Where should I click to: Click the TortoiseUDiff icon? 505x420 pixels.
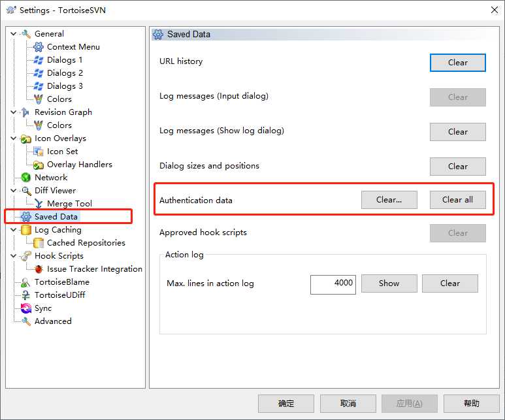click(25, 295)
